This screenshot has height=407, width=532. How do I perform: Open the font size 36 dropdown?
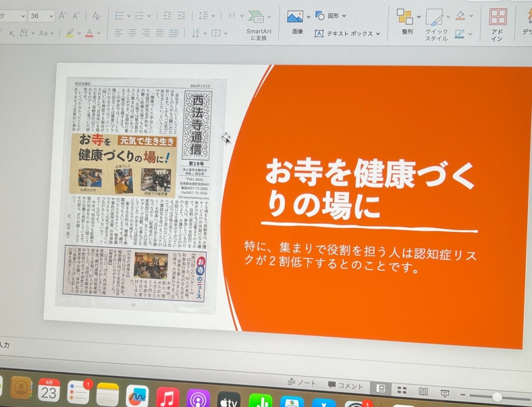pos(51,16)
